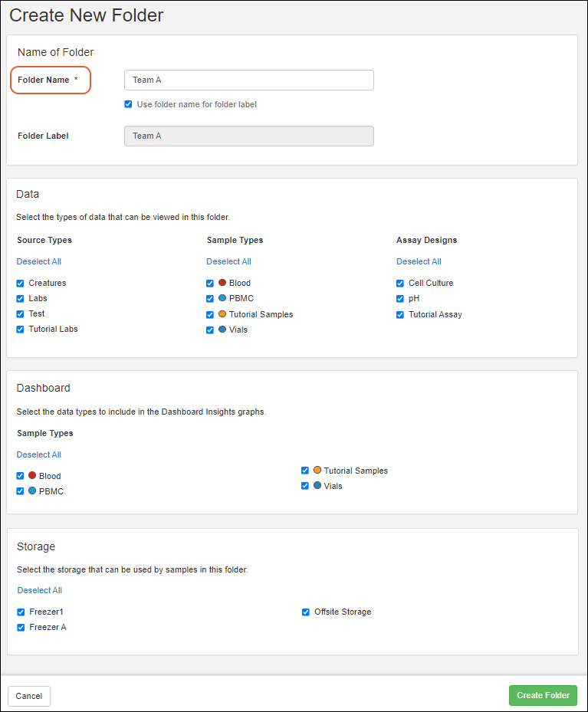588x712 pixels.
Task: Uncheck Freezer1 storage option
Action: (21, 612)
